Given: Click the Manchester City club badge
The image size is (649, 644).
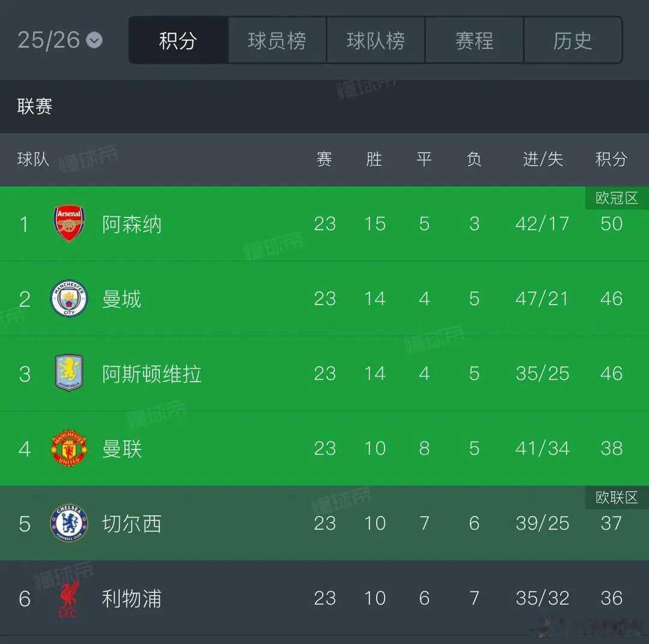Looking at the screenshot, I should point(69,299).
